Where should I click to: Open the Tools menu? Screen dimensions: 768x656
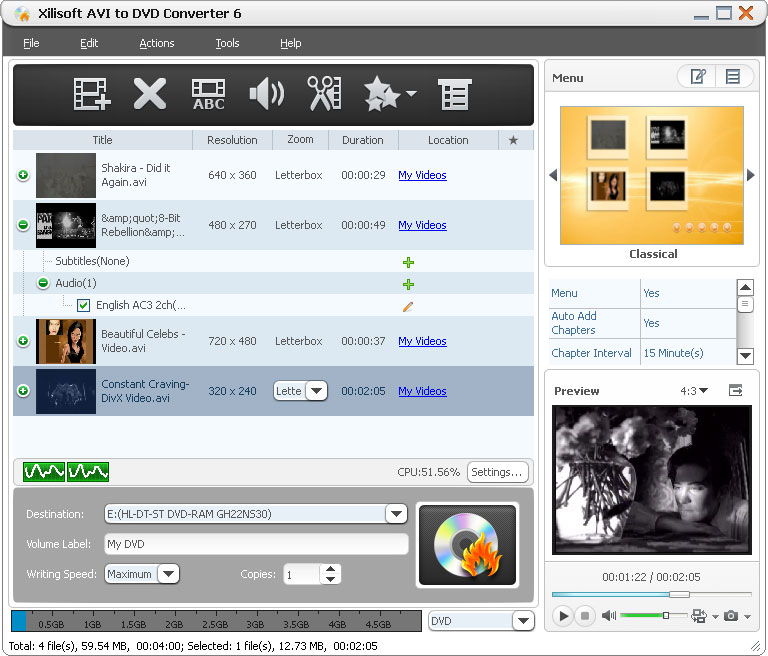[227, 43]
